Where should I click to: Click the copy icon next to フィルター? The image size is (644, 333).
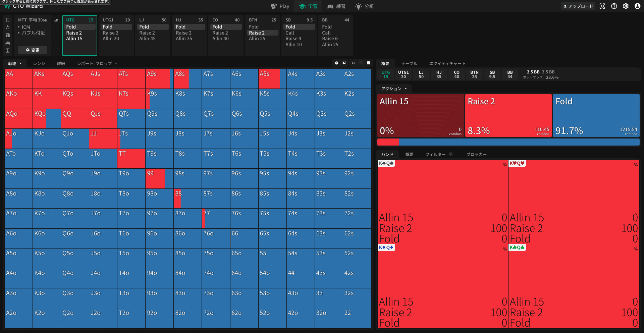click(451, 154)
